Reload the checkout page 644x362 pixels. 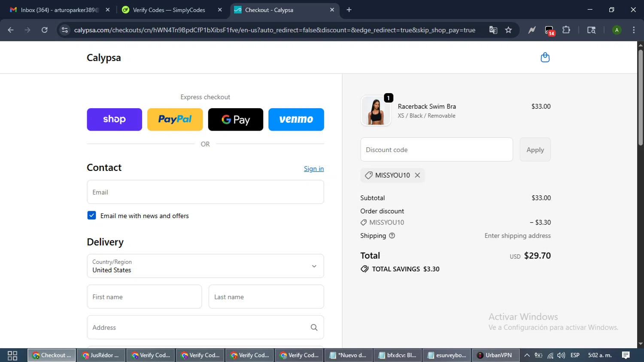tap(44, 30)
